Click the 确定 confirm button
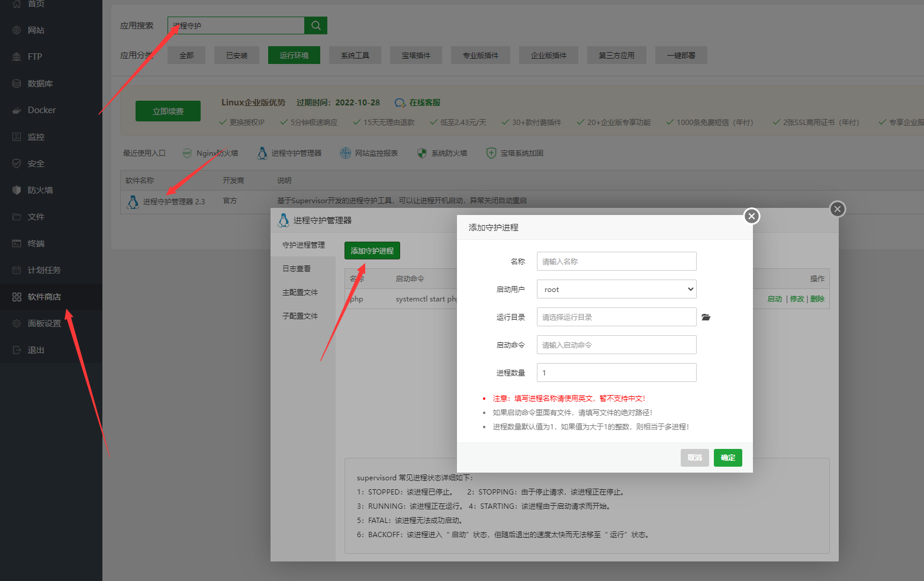The height and width of the screenshot is (581, 924). point(728,458)
